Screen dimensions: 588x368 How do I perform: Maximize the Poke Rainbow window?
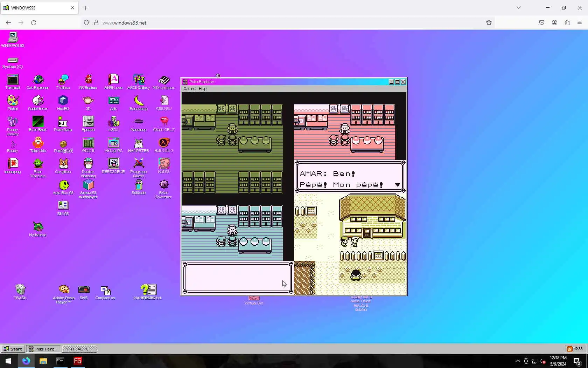[397, 82]
